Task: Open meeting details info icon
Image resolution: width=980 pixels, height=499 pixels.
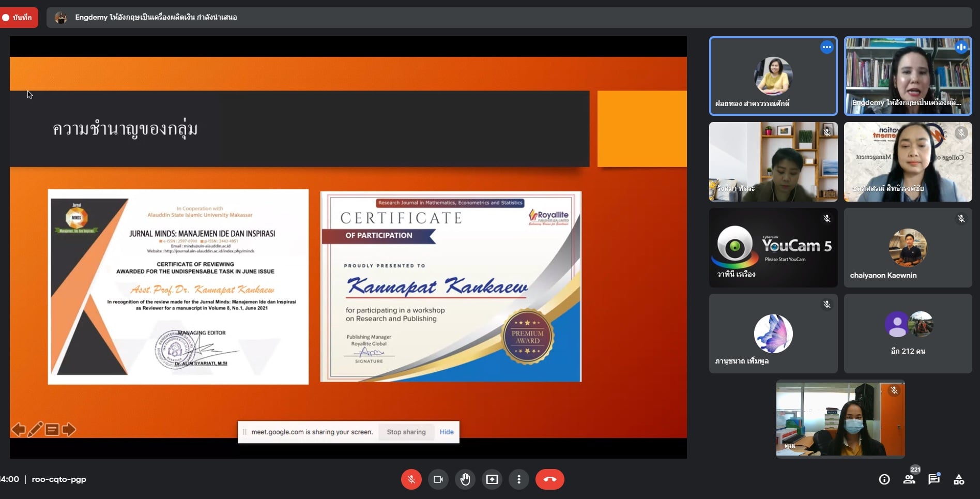Action: (x=884, y=479)
